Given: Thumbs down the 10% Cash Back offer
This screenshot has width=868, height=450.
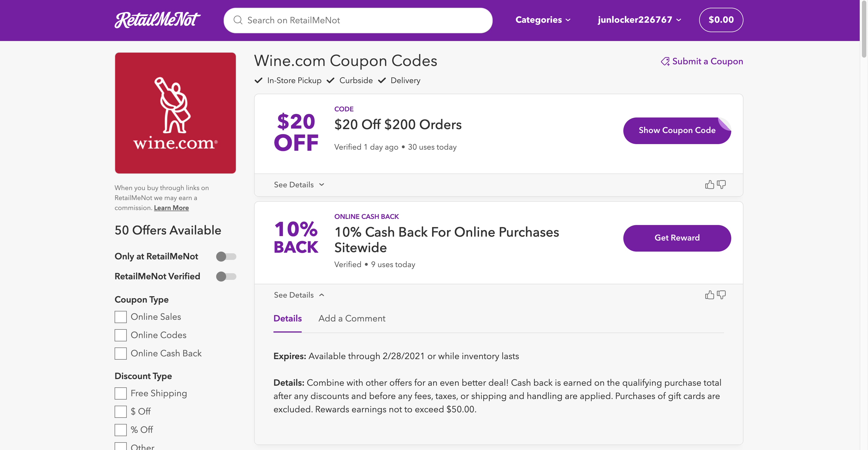Looking at the screenshot, I should [x=721, y=295].
